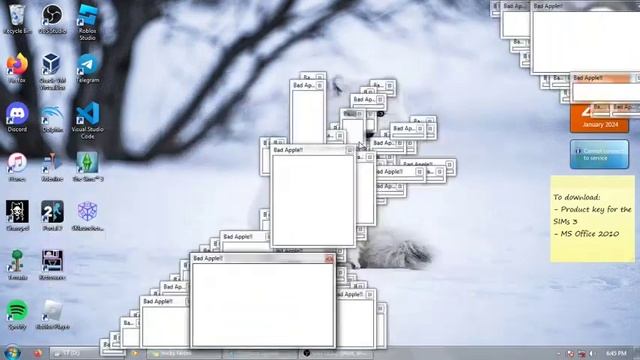The image size is (640, 360).
Task: Click the "To download:" line on the sticky note
Action: click(x=577, y=197)
